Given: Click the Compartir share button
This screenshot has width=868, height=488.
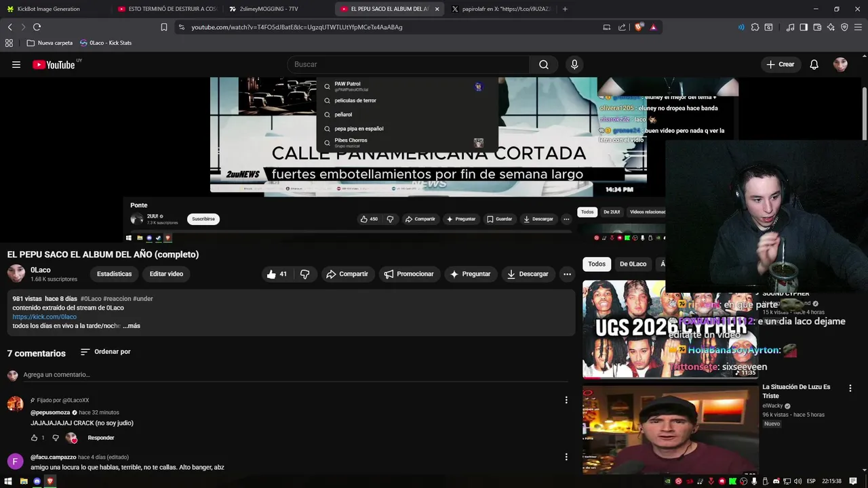Looking at the screenshot, I should point(347,274).
